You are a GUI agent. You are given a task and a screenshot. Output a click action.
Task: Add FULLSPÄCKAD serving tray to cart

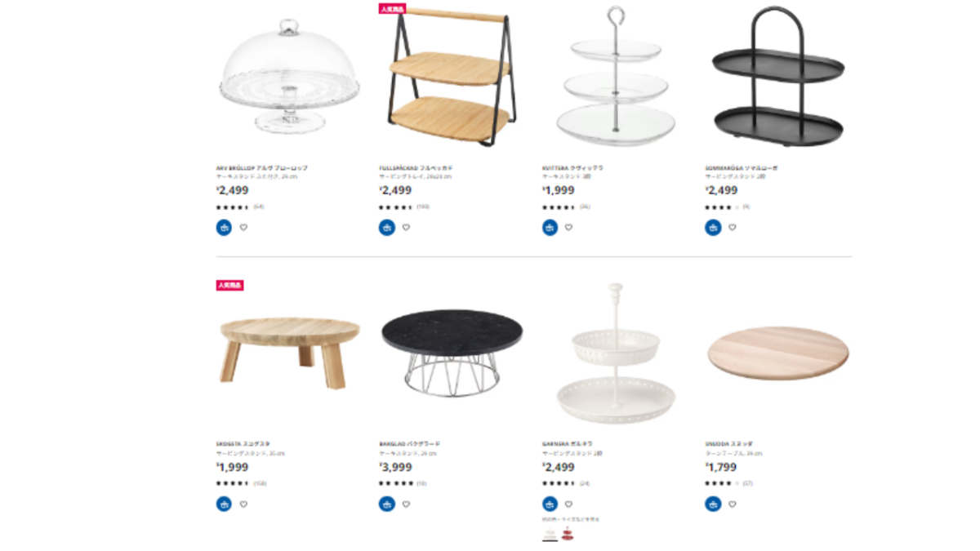tap(387, 228)
